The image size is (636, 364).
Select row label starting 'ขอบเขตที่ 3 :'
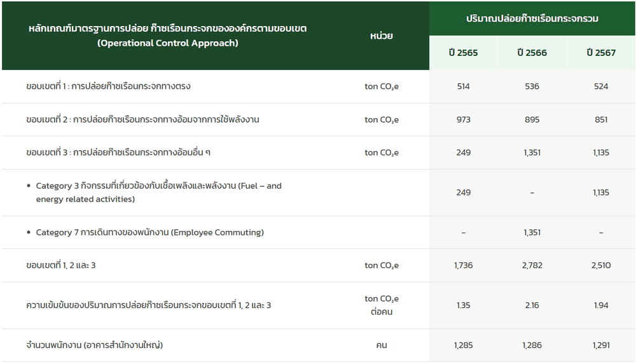tap(118, 152)
